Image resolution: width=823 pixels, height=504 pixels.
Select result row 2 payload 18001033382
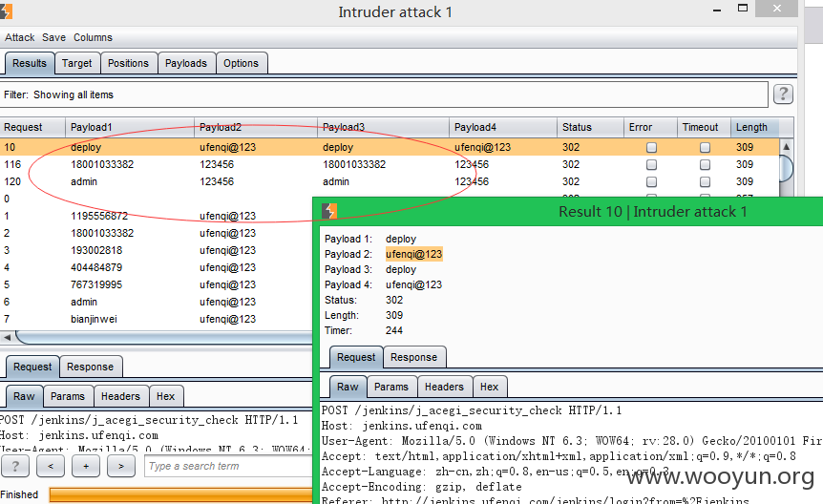[157, 233]
